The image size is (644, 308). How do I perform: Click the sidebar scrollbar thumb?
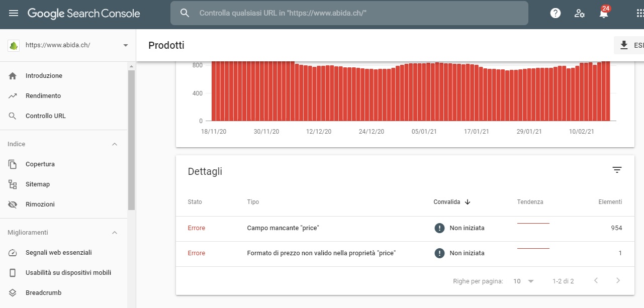[132, 140]
